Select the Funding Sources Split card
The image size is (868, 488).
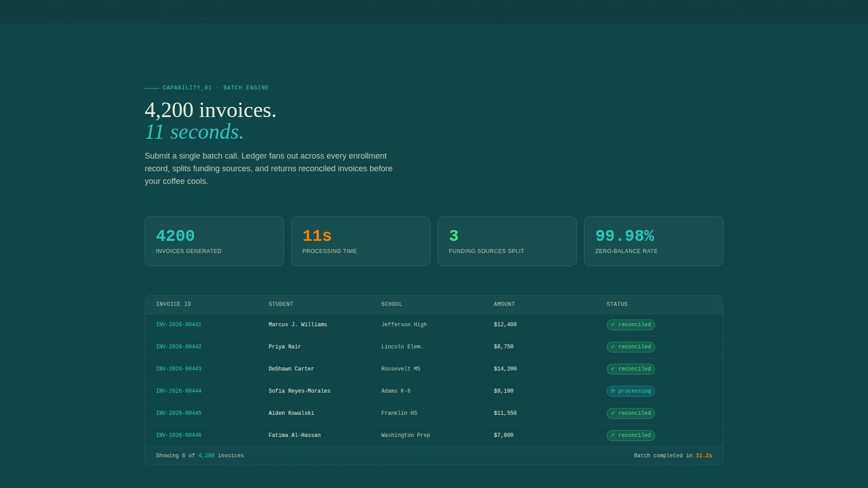point(507,241)
